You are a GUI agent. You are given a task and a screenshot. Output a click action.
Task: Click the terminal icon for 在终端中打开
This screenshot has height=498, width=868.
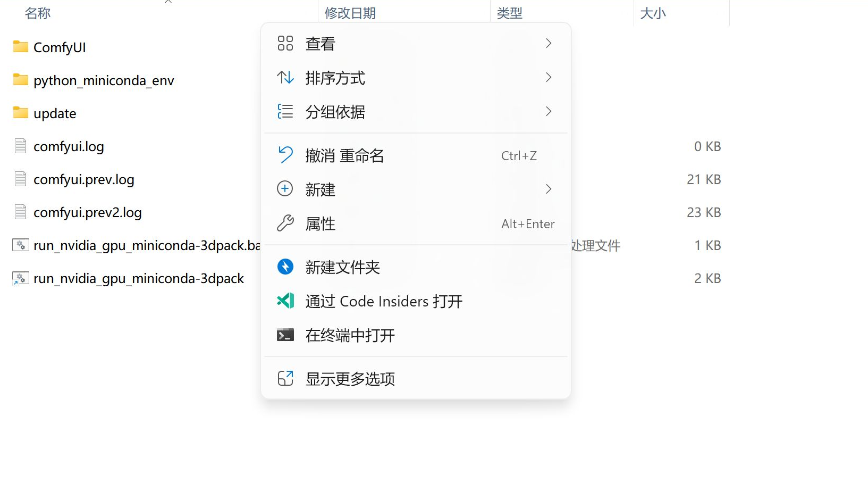[285, 335]
